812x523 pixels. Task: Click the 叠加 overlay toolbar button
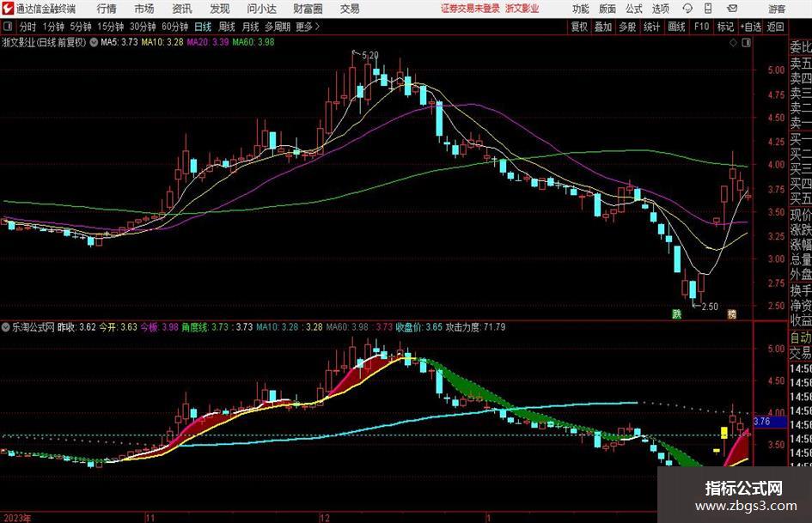[x=603, y=27]
